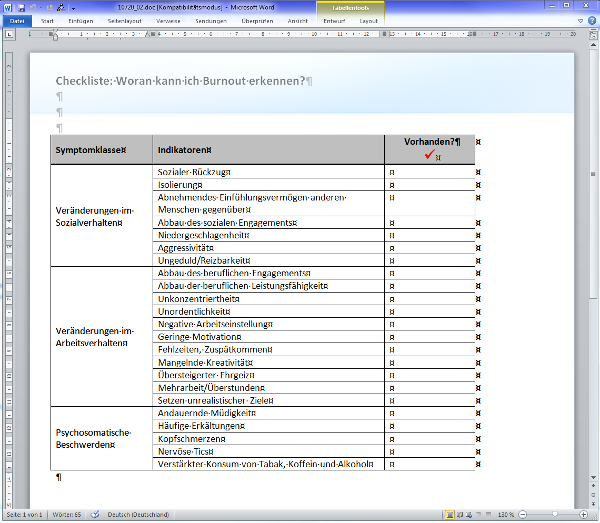The width and height of the screenshot is (600, 523).
Task: Click the tab stop selector left of the ruler
Action: pos(8,35)
